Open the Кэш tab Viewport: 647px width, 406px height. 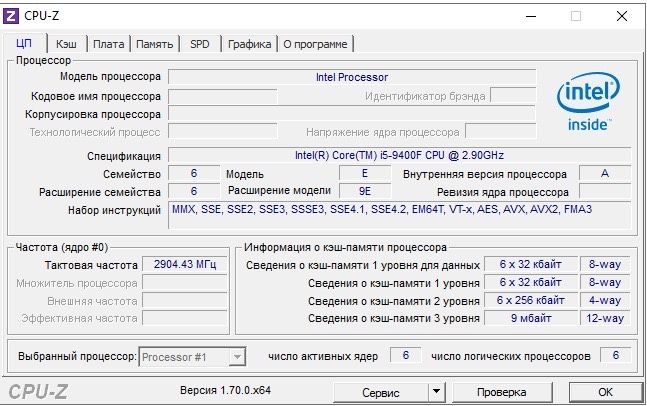[x=66, y=44]
